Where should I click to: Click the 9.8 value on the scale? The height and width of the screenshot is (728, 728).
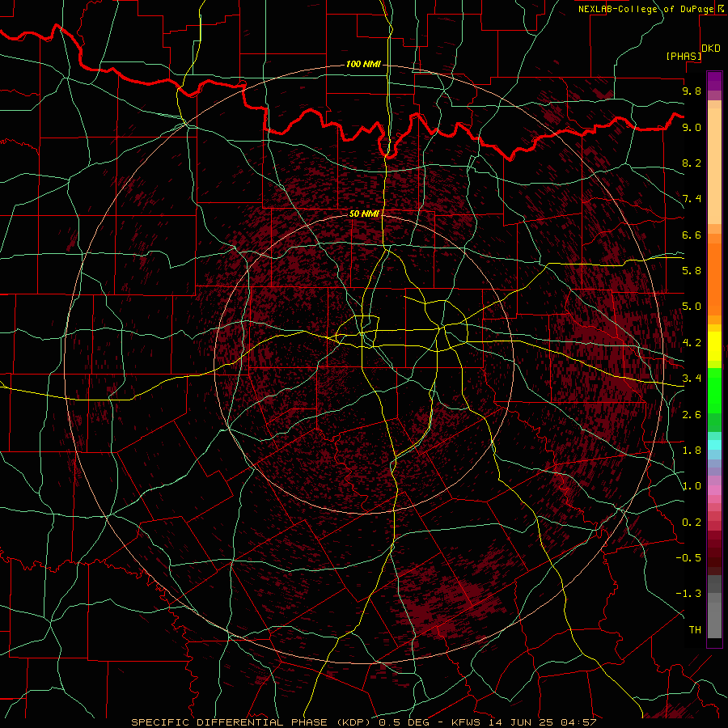692,91
